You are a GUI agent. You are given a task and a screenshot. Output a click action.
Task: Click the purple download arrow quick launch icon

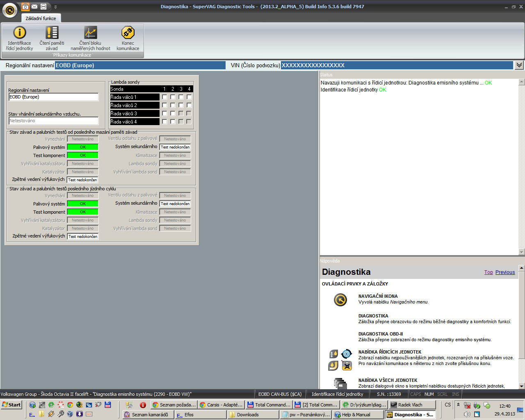pyautogui.click(x=80, y=414)
